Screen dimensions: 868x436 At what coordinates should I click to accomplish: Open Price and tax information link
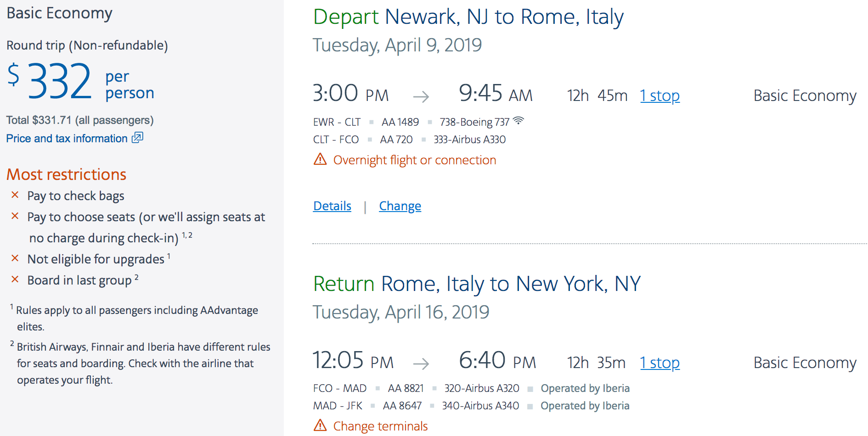[x=67, y=139]
